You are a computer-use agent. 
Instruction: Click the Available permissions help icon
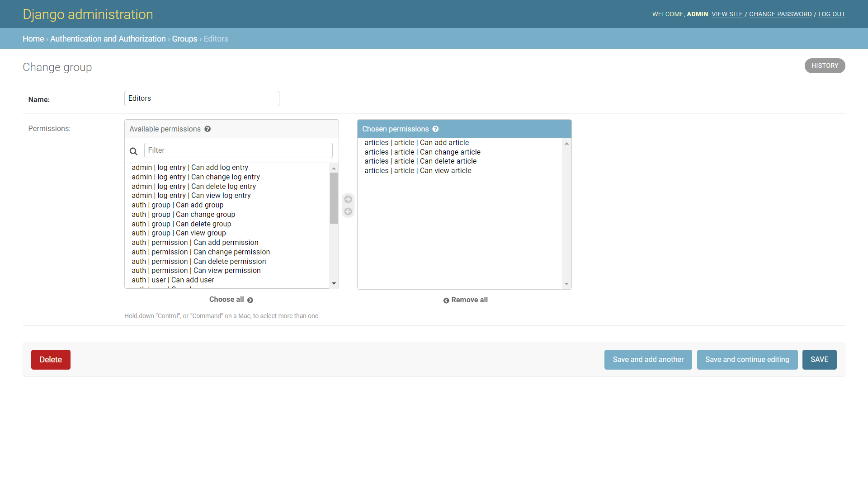coord(208,129)
